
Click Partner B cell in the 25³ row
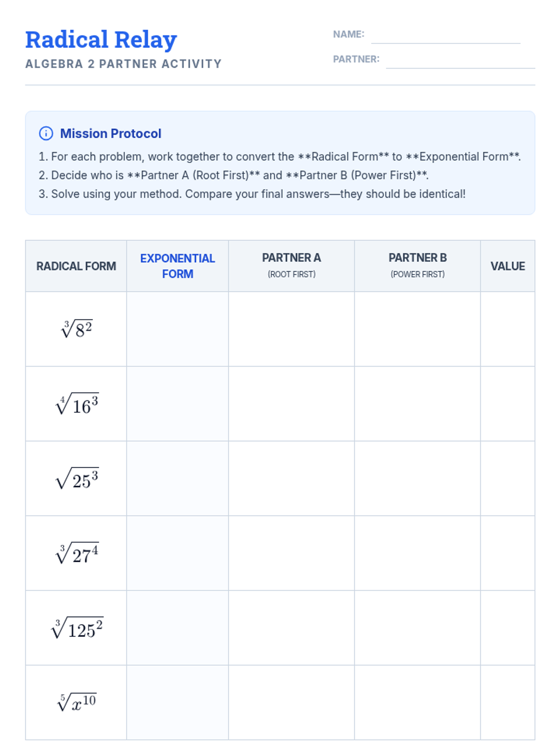pyautogui.click(x=417, y=479)
